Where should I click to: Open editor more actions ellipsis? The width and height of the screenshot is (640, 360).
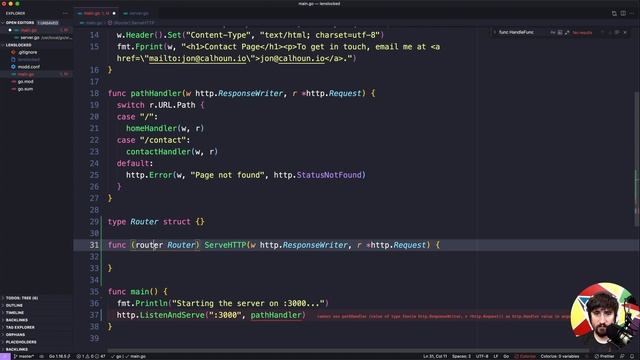[632, 13]
